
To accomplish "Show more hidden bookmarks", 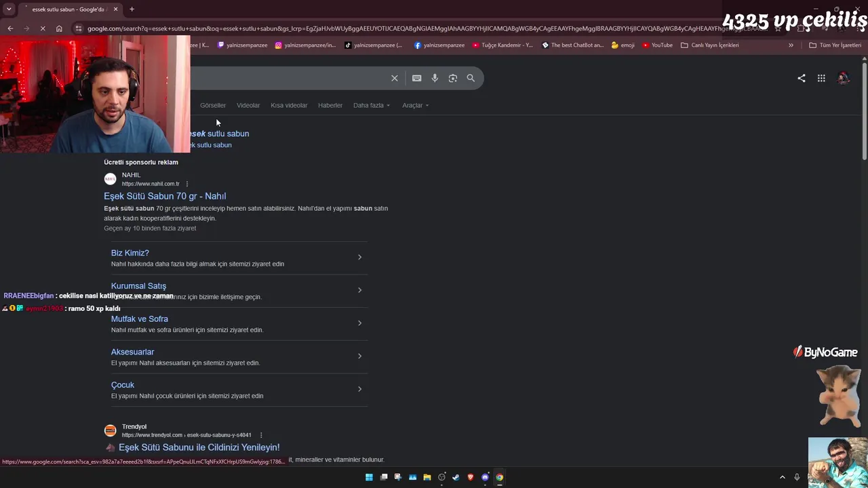I will 791,45.
